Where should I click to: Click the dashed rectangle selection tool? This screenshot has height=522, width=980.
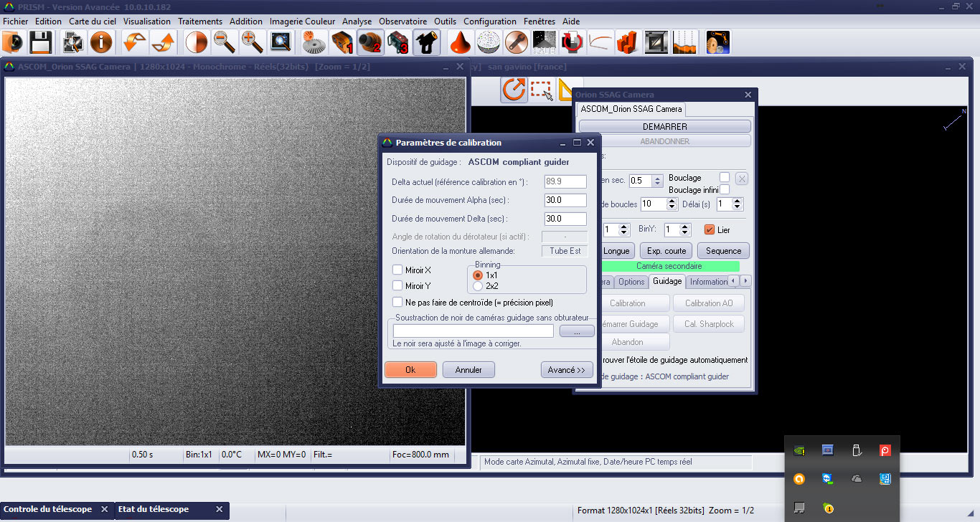tap(541, 90)
